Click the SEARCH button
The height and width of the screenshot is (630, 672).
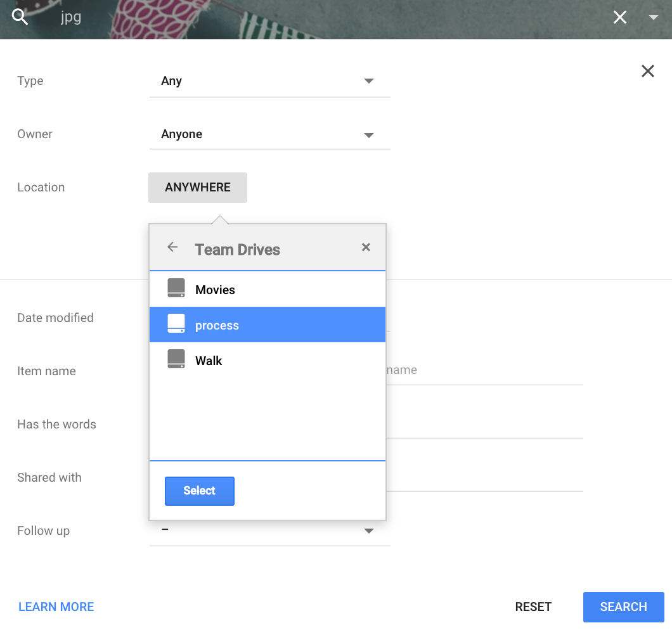pos(623,607)
